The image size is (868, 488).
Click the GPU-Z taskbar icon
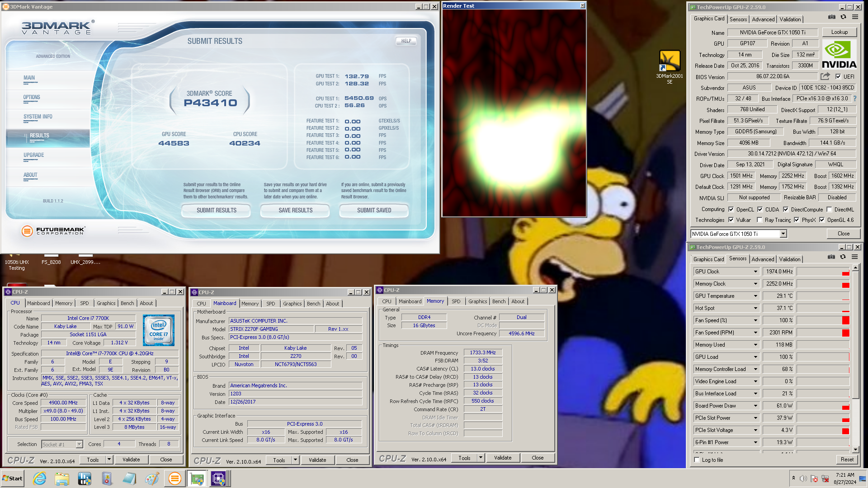coord(197,479)
